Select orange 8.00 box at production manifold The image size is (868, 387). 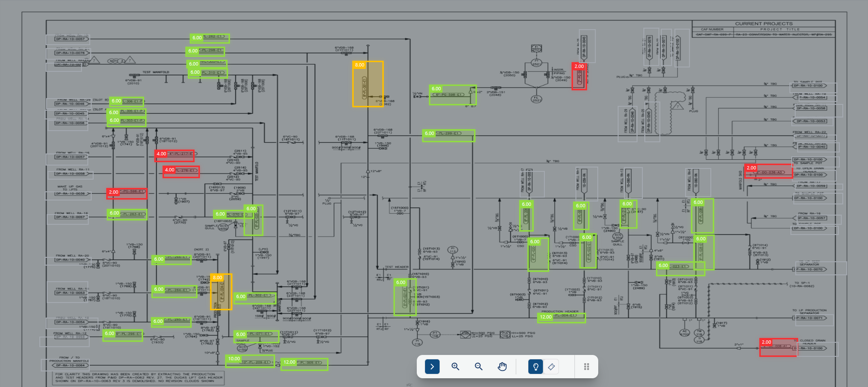click(x=221, y=292)
